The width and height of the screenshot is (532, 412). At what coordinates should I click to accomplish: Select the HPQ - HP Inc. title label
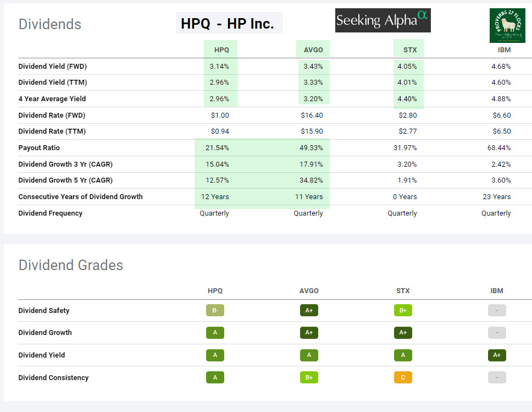coord(228,24)
